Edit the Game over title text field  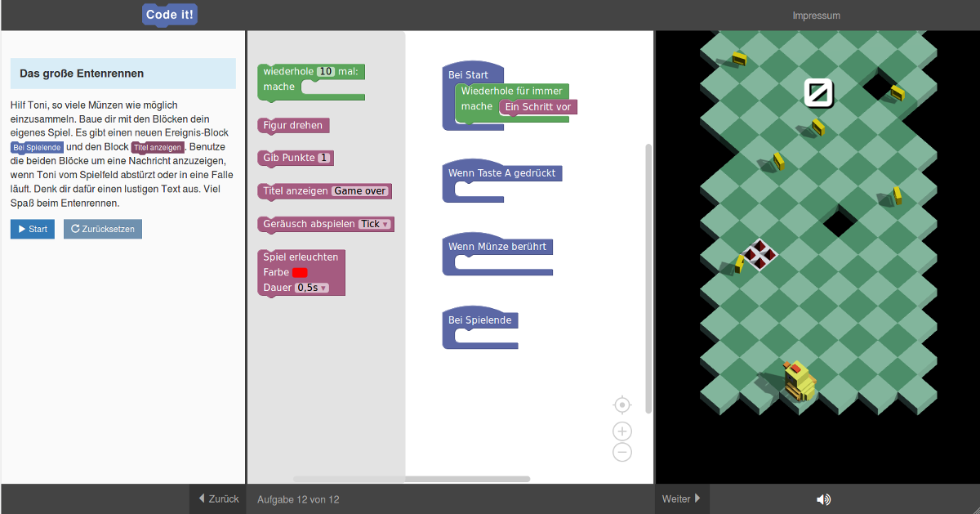[x=360, y=191]
